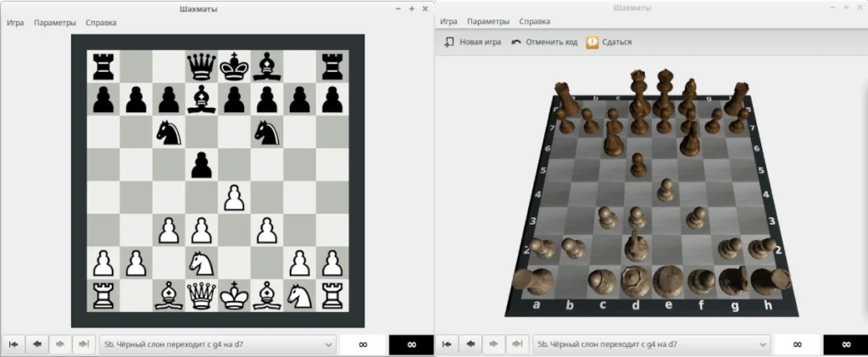Screen dimensions: 868x357
Task: Select white pawn on h2 in 2D board
Action: click(x=332, y=263)
